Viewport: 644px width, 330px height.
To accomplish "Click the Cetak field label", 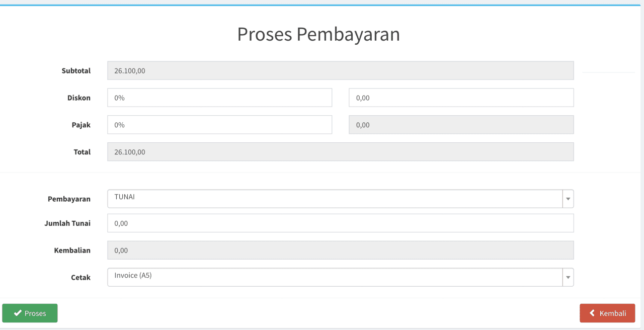I will point(80,277).
